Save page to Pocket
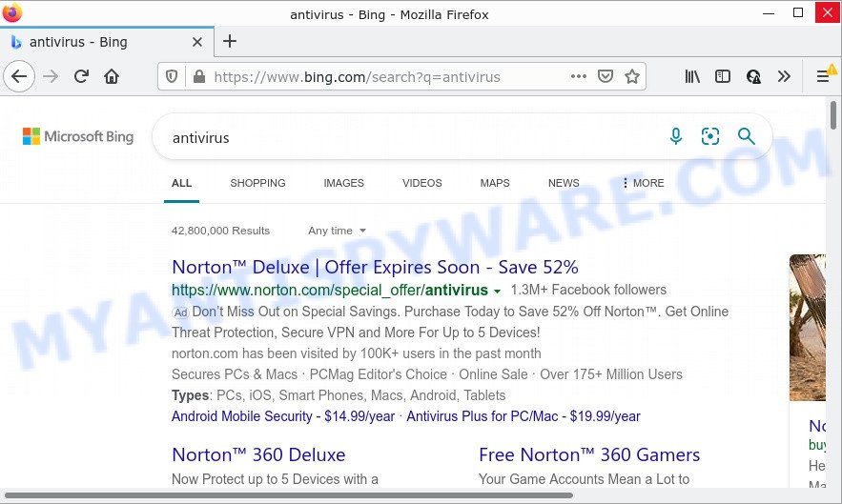 tap(606, 77)
